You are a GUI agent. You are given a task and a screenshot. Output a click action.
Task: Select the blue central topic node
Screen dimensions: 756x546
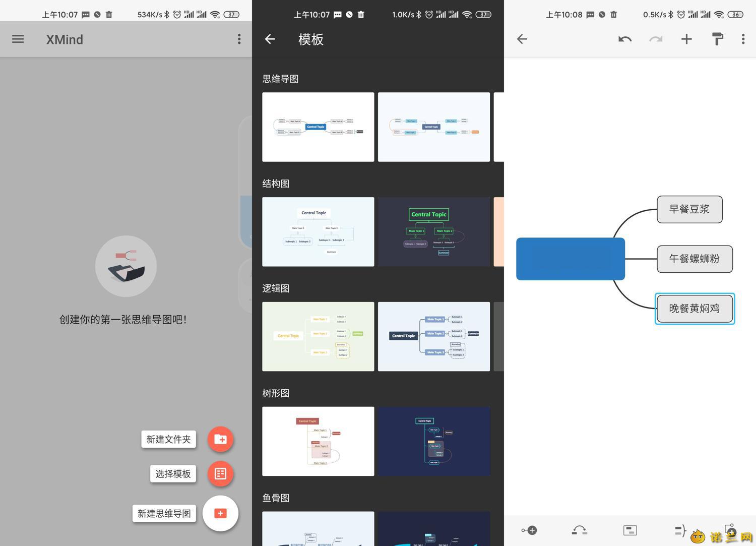click(571, 259)
